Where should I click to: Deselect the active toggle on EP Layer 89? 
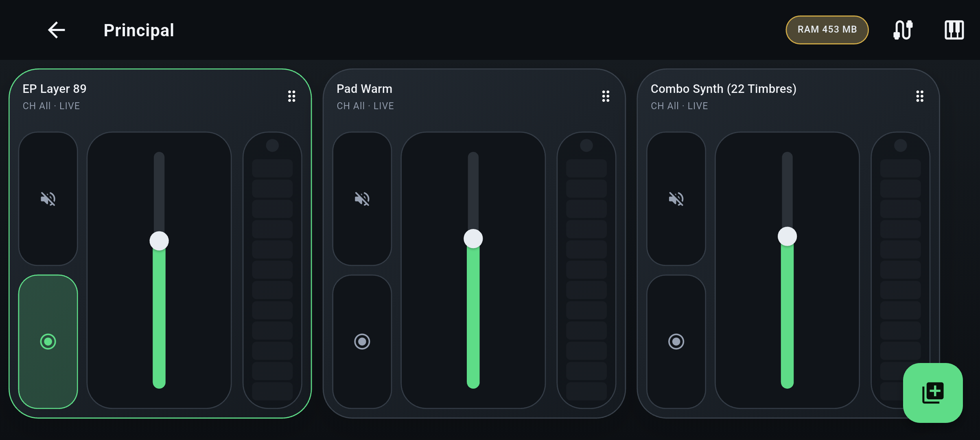coord(48,341)
